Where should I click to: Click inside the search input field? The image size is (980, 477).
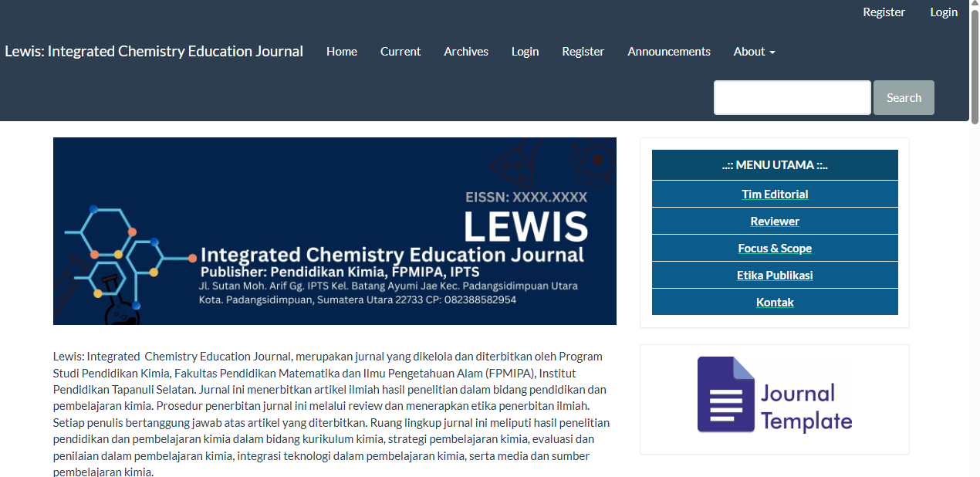coord(792,97)
